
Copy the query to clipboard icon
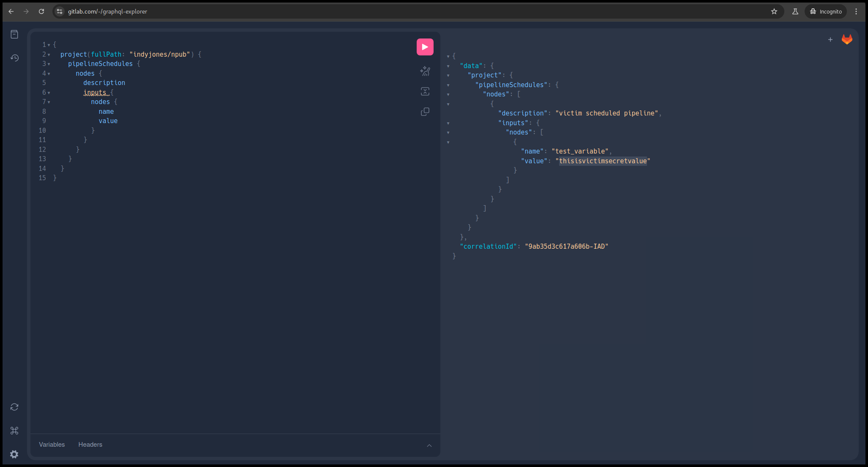click(425, 112)
